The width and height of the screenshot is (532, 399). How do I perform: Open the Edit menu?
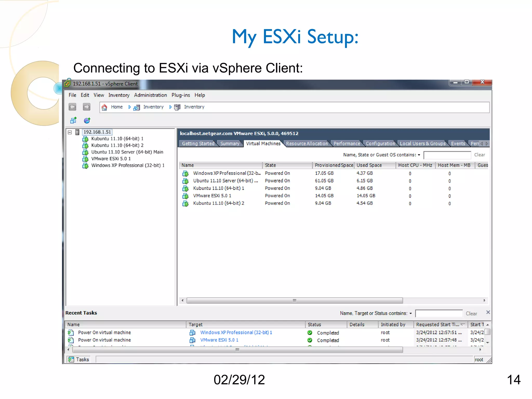pyautogui.click(x=85, y=95)
